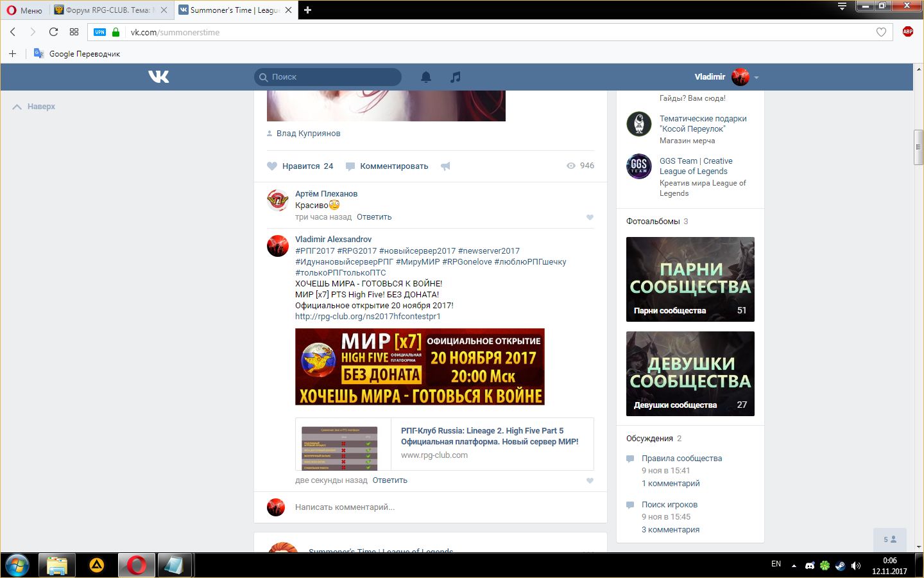Open the Парни сообщества album
This screenshot has height=578, width=924.
tap(690, 279)
